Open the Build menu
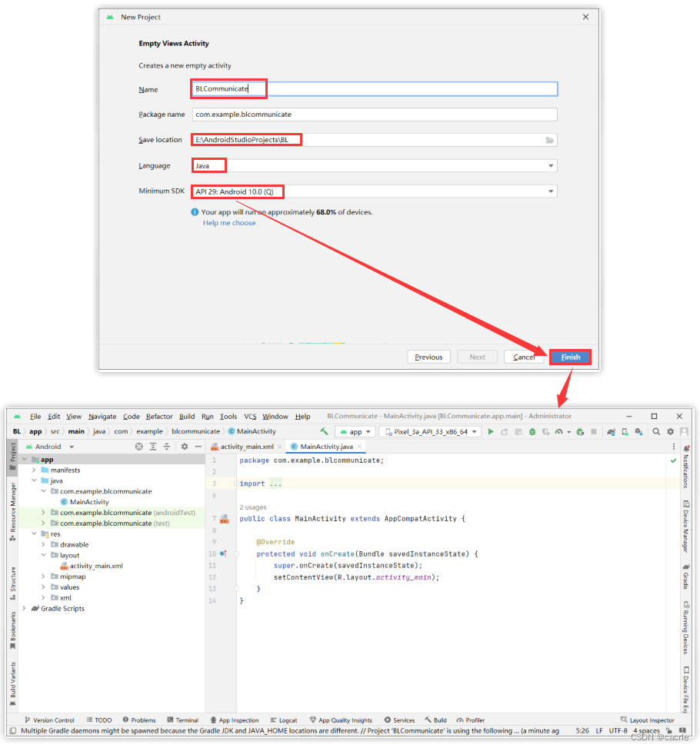This screenshot has height=748, width=700. 187,417
